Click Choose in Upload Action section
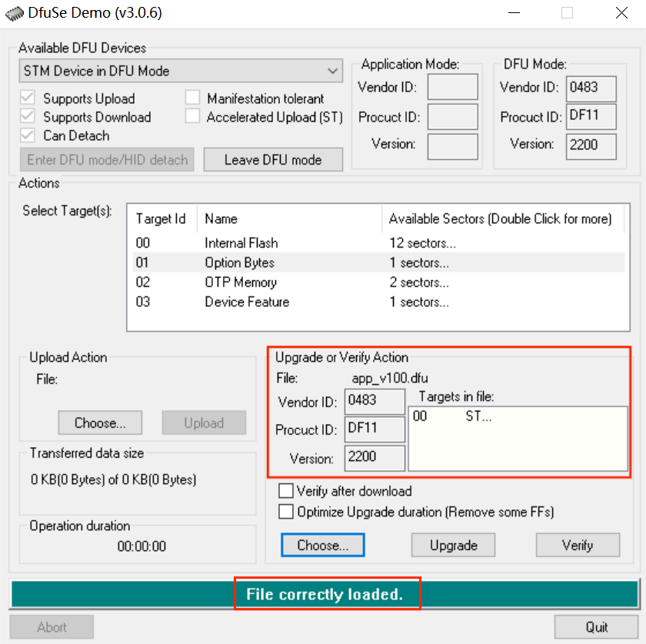The image size is (646, 644). (x=100, y=422)
